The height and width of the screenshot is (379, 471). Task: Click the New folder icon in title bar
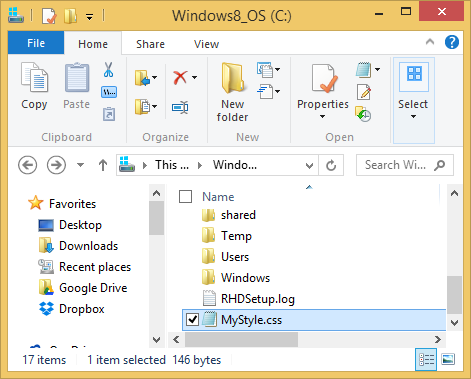[71, 16]
